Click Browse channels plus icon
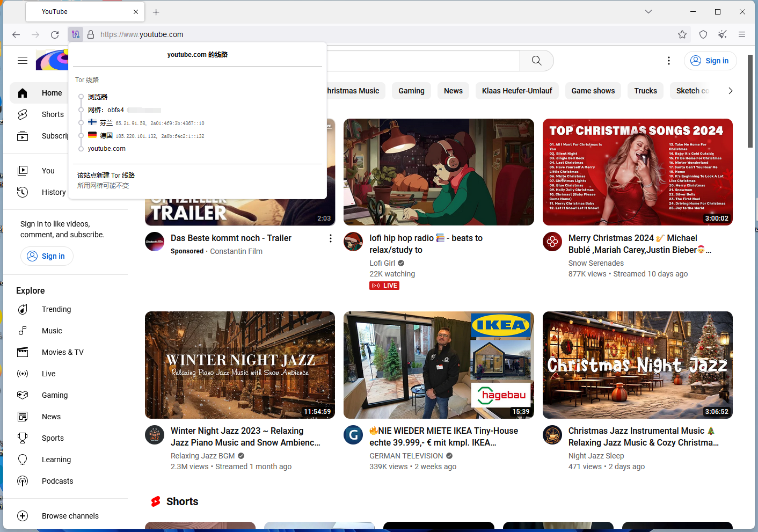 pyautogui.click(x=23, y=516)
